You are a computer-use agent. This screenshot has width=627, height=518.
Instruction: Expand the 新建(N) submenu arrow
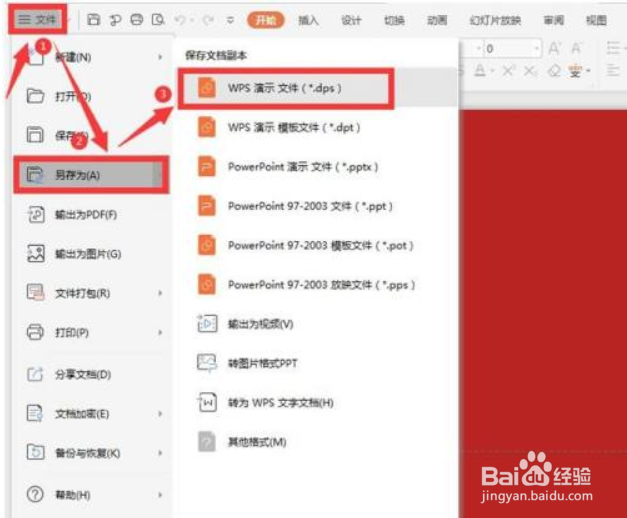click(160, 57)
